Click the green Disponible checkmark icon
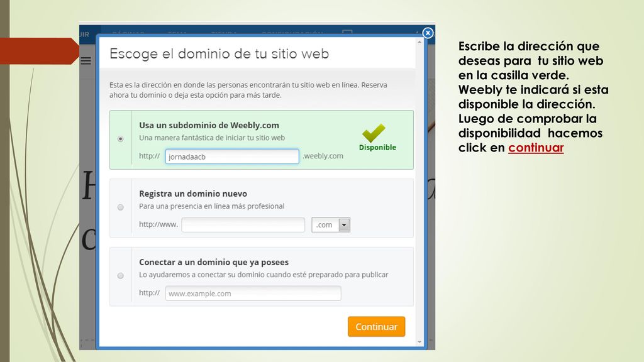The image size is (644, 362). pos(374,133)
